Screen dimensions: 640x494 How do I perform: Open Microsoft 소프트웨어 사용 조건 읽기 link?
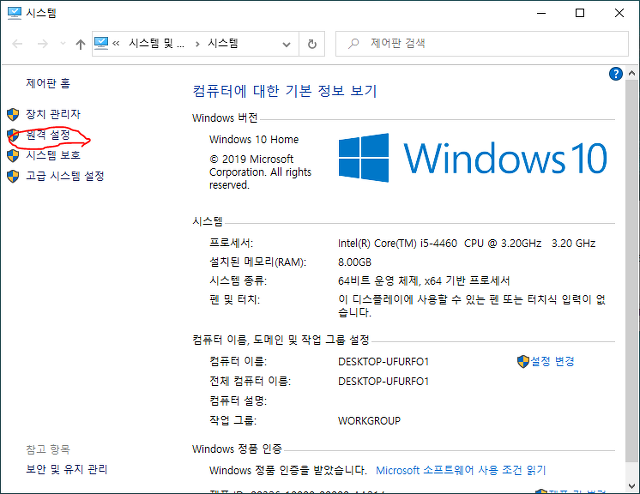[461, 470]
